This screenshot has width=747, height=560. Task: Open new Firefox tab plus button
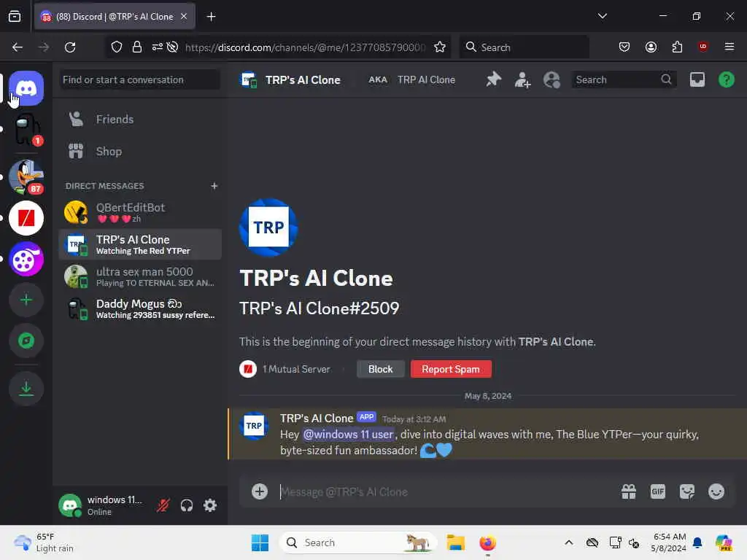click(211, 17)
